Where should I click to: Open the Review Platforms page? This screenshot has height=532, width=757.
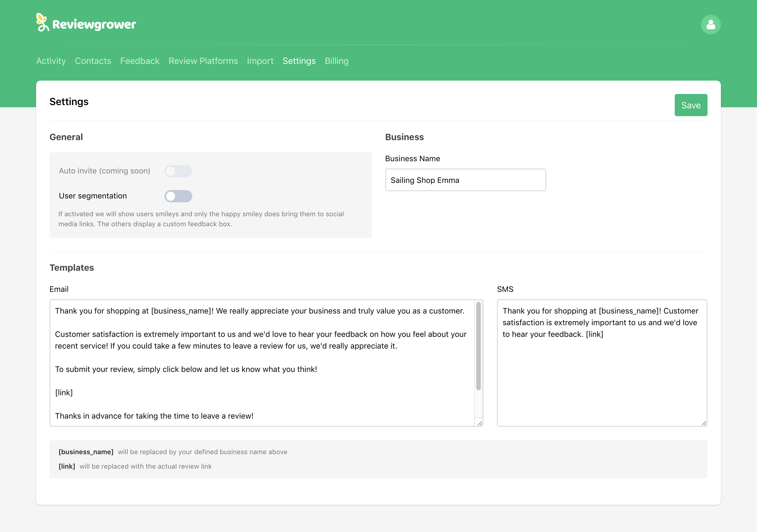pos(203,61)
